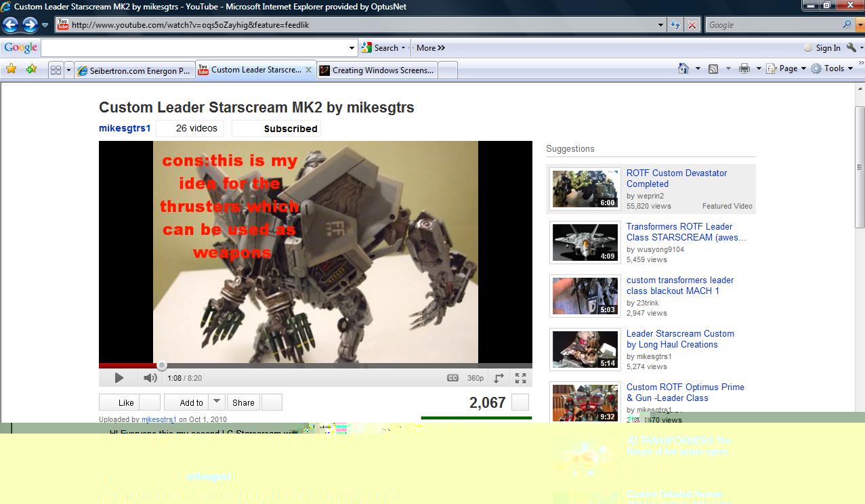
Task: Refresh the page using the address bar icon
Action: [x=675, y=25]
